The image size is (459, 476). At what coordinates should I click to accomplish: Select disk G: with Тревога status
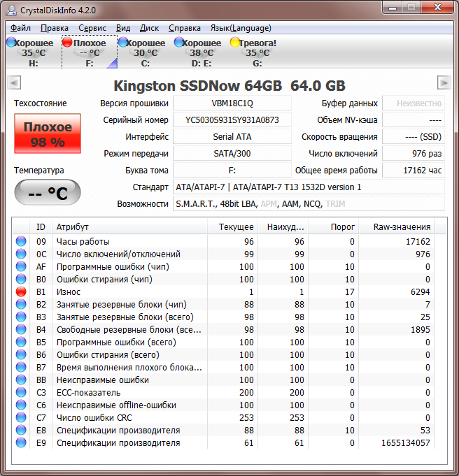pos(257,52)
